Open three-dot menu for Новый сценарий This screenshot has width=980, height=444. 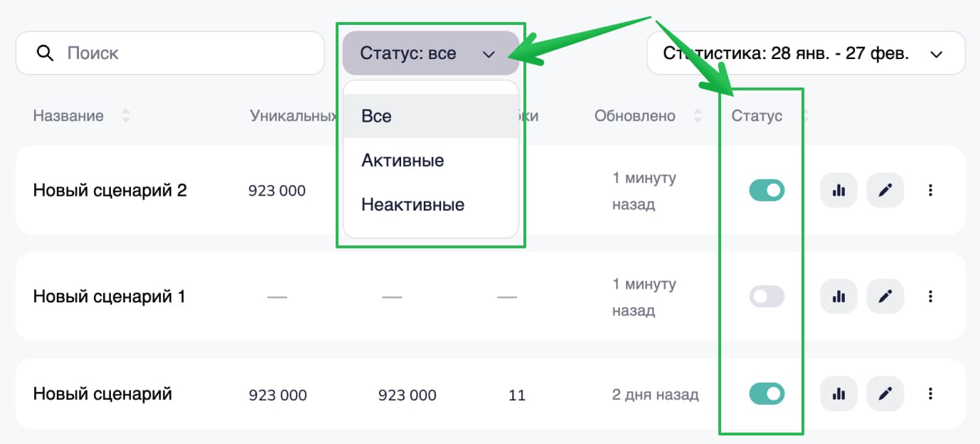tap(930, 393)
